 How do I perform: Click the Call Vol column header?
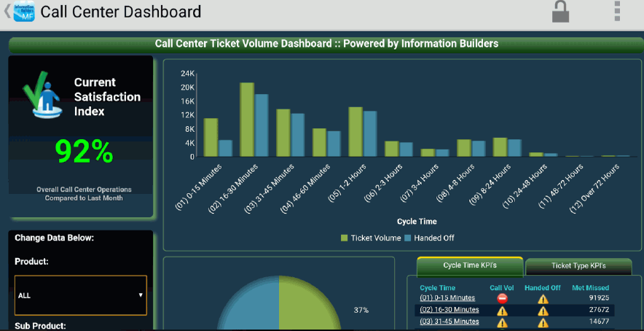(x=501, y=288)
